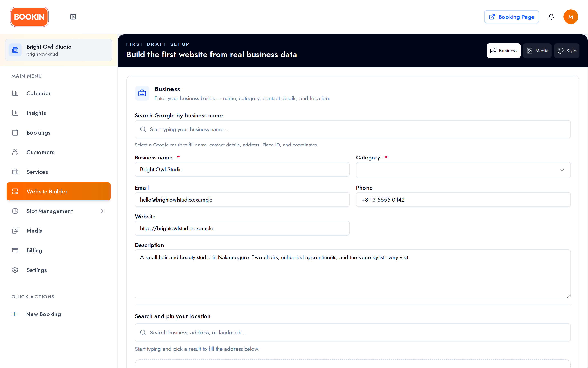Viewport: 588px width, 368px height.
Task: Click the "Search and pin your location" label
Action: coord(173,316)
